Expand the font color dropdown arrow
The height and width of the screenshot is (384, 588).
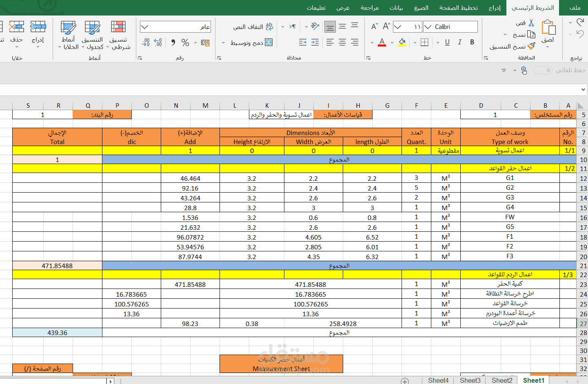[372, 42]
